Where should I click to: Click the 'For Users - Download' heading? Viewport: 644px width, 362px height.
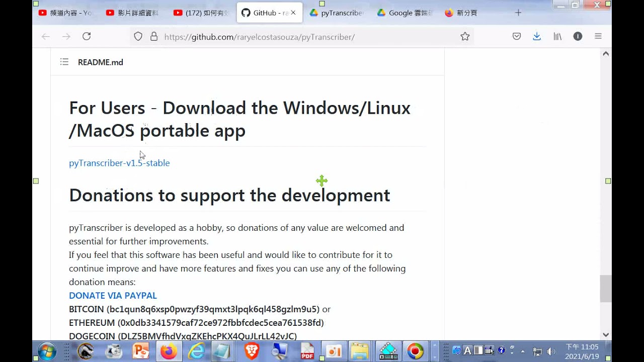(239, 119)
